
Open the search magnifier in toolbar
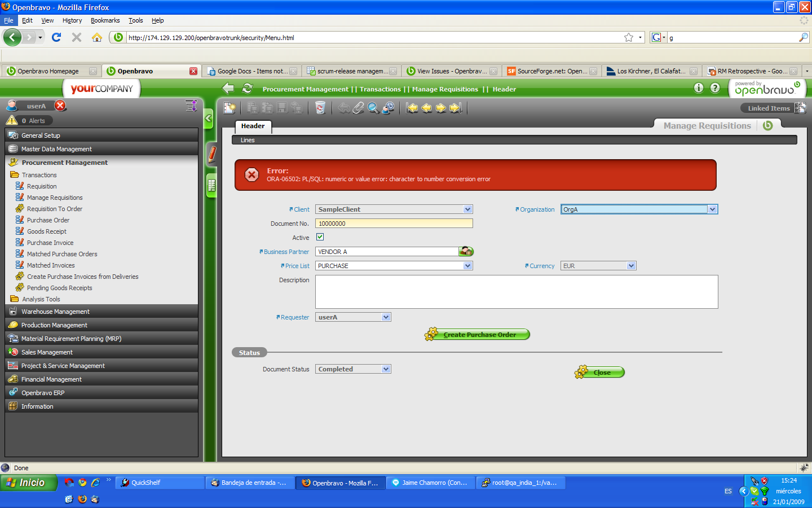point(373,108)
